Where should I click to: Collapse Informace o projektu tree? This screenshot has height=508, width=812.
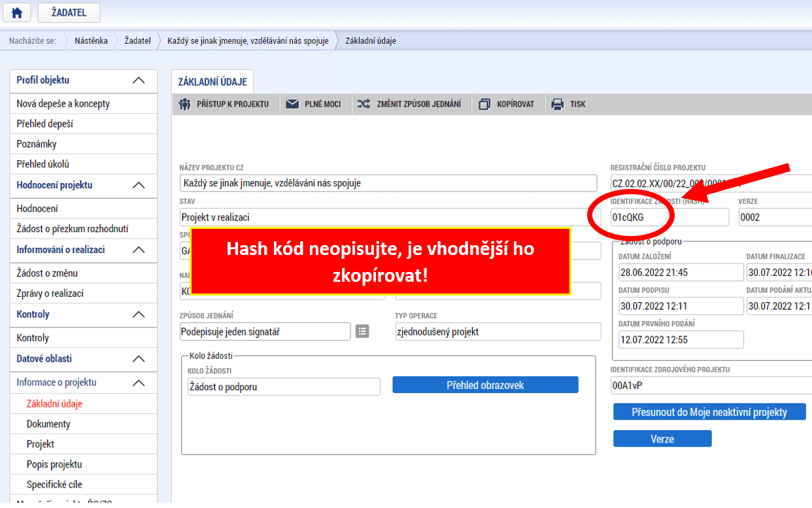139,382
